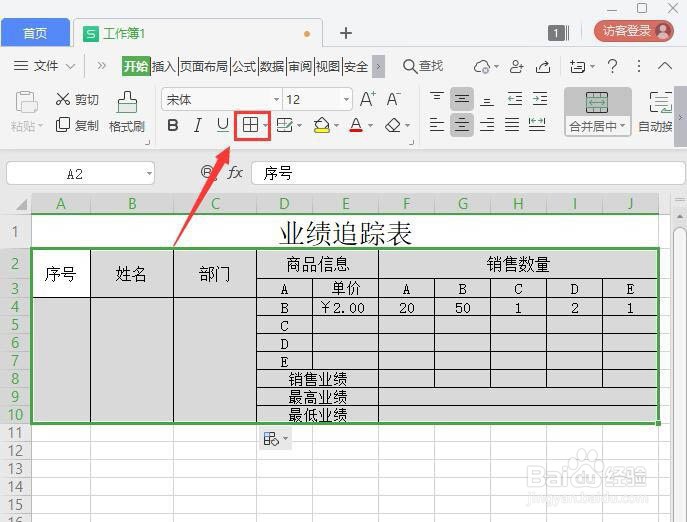The image size is (687, 522).
Task: Open the help question mark icon
Action: (x=613, y=67)
